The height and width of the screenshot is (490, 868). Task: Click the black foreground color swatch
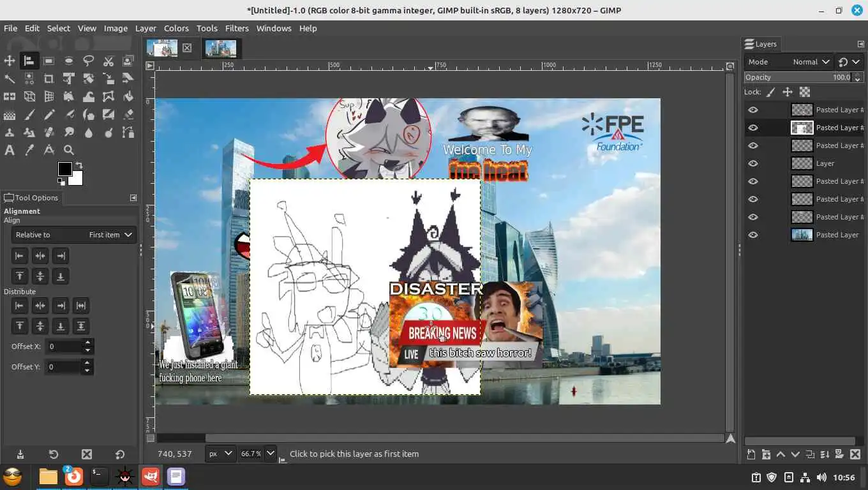click(65, 169)
